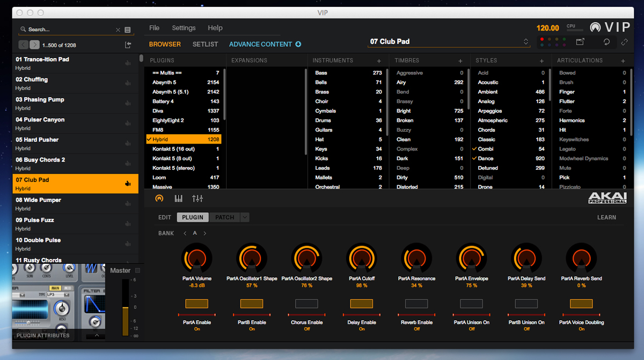Select Massive in the Plugins list

point(184,186)
